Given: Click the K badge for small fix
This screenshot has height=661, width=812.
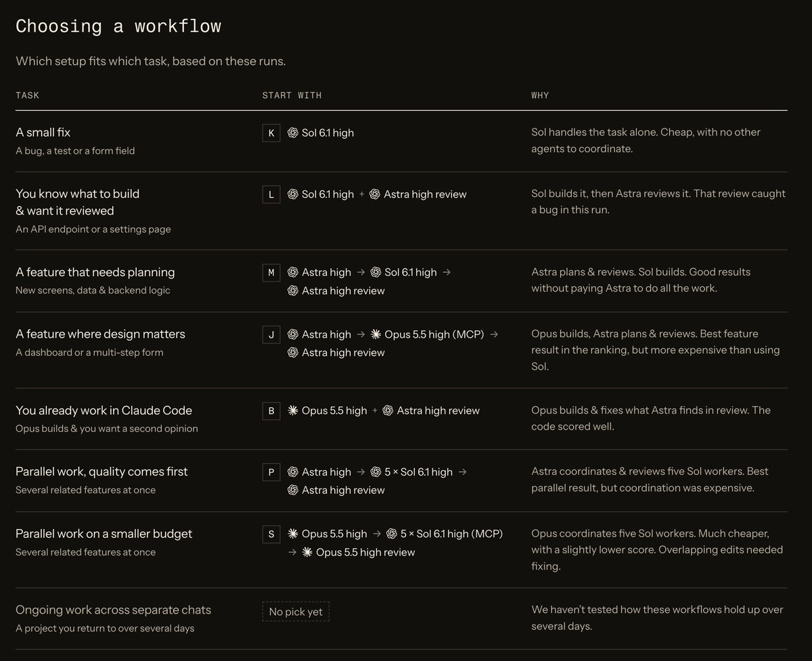Looking at the screenshot, I should coord(271,133).
